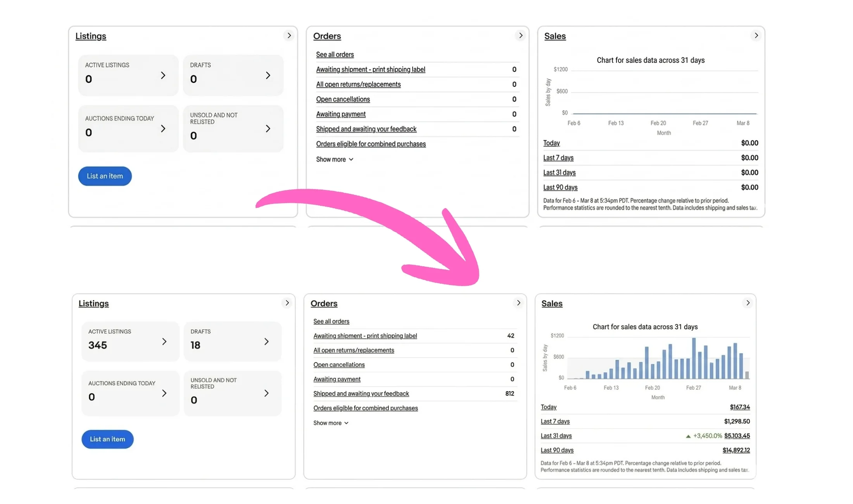Click arrow icon on top Listings card header
Screen dimensions: 853x504
[289, 36]
